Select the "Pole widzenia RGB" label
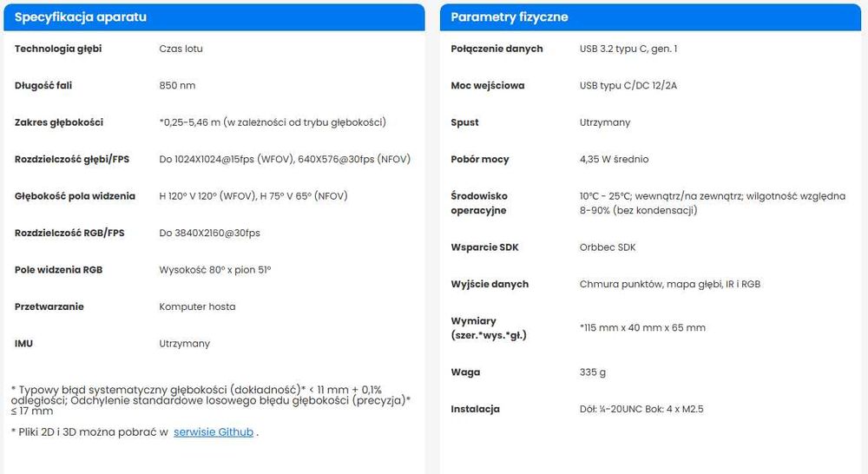The width and height of the screenshot is (868, 474). pos(59,270)
